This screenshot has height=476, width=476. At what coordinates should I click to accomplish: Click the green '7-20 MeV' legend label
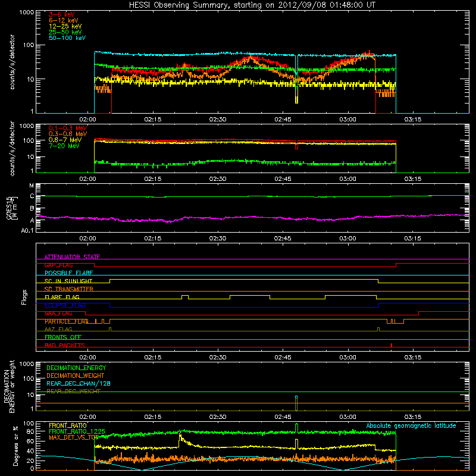tap(64, 146)
